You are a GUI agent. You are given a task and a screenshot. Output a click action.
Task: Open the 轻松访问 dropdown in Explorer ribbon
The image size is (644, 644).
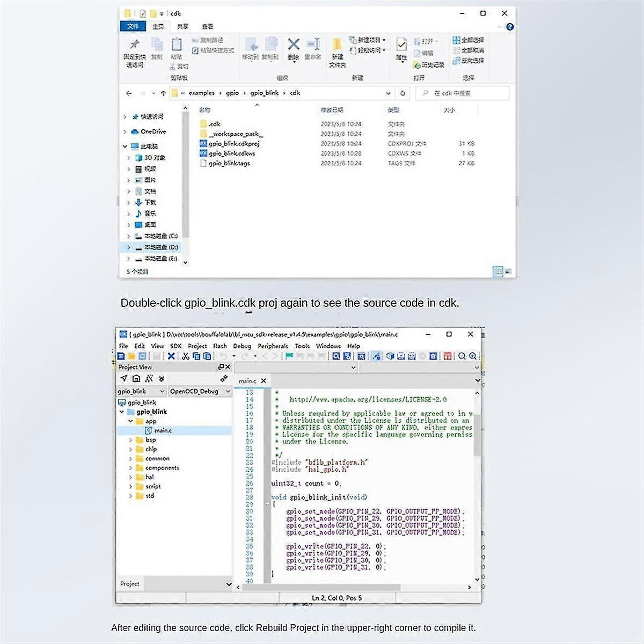368,50
